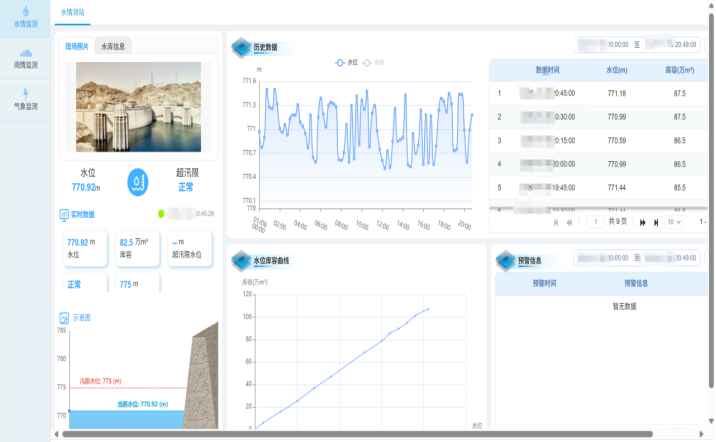This screenshot has width=716, height=442.
Task: Select the 现场照片 tab
Action: click(77, 46)
